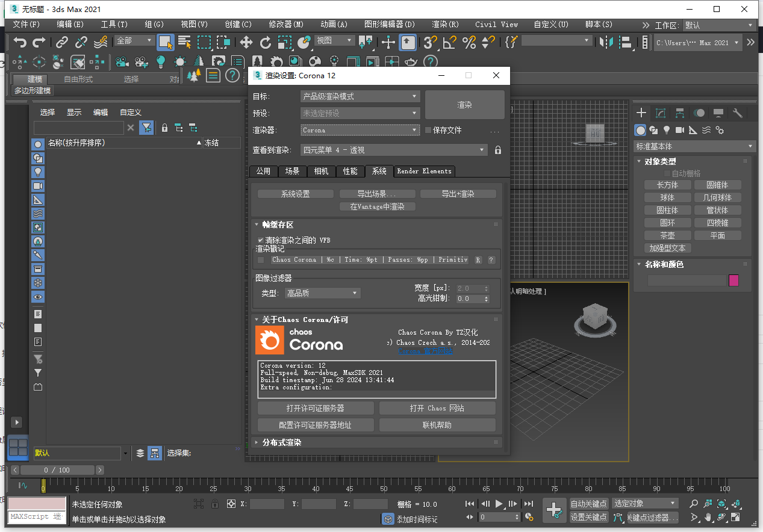This screenshot has width=763, height=532.
Task: Click the lock icon beside render view
Action: pos(498,150)
